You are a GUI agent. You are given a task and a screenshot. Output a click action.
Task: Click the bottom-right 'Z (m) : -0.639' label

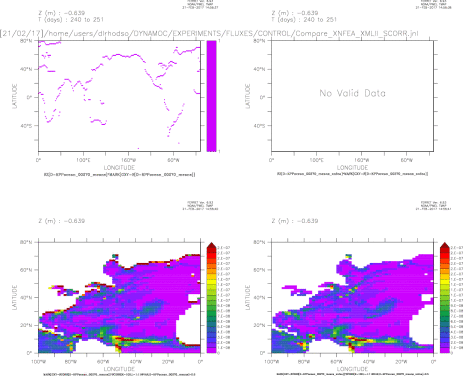pyautogui.click(x=295, y=221)
